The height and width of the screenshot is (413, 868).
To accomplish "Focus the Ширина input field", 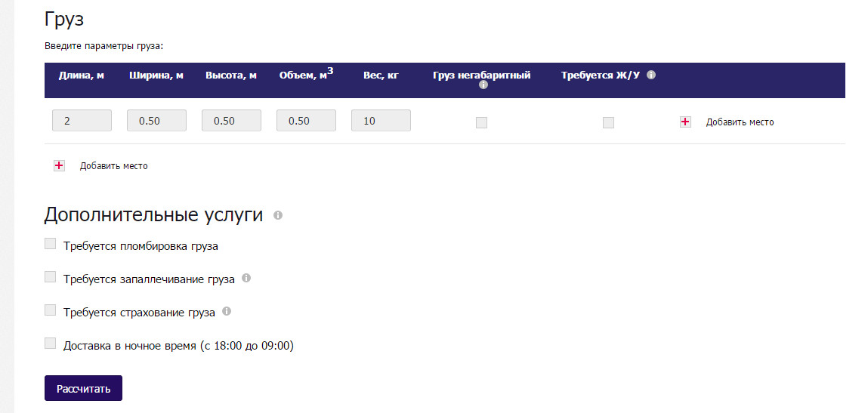I will (x=156, y=121).
